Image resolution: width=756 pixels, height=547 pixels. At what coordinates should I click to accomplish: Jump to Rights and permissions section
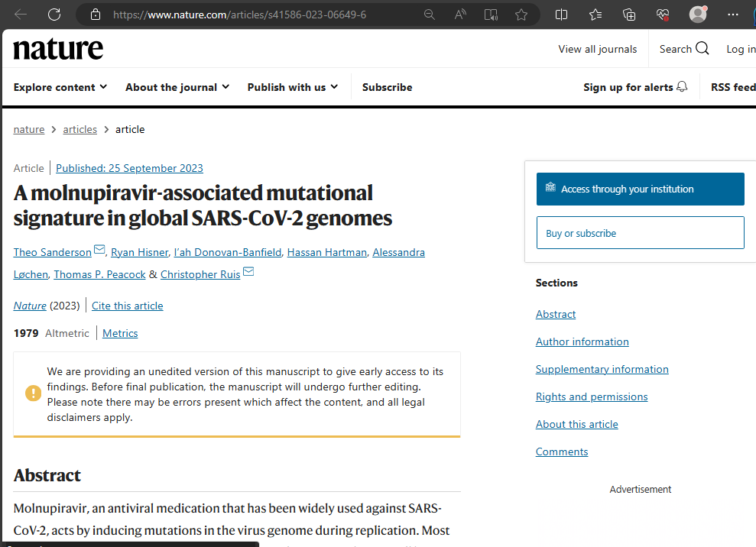tap(592, 396)
